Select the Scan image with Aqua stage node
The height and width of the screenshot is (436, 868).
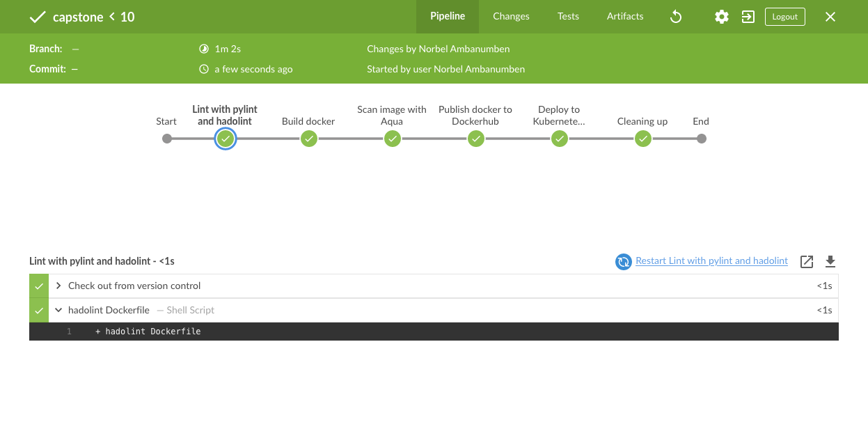(x=393, y=139)
